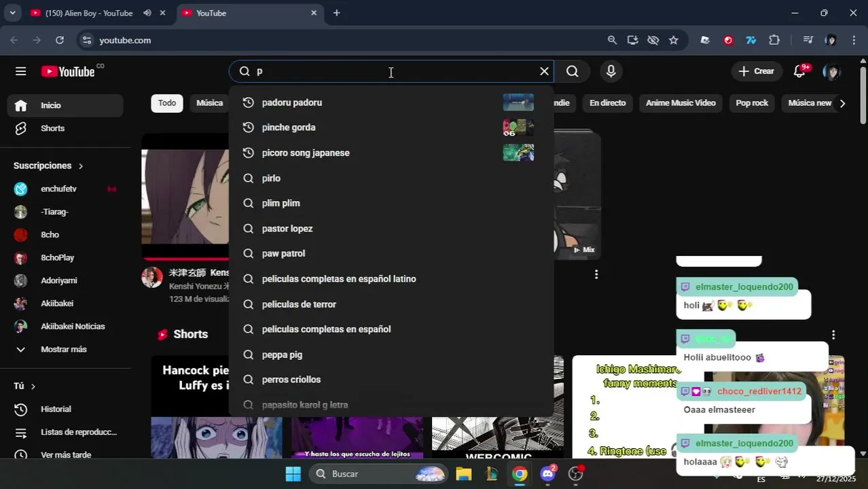Viewport: 868px width, 489px height.
Task: Choose the perros criollos suggestion
Action: click(391, 380)
